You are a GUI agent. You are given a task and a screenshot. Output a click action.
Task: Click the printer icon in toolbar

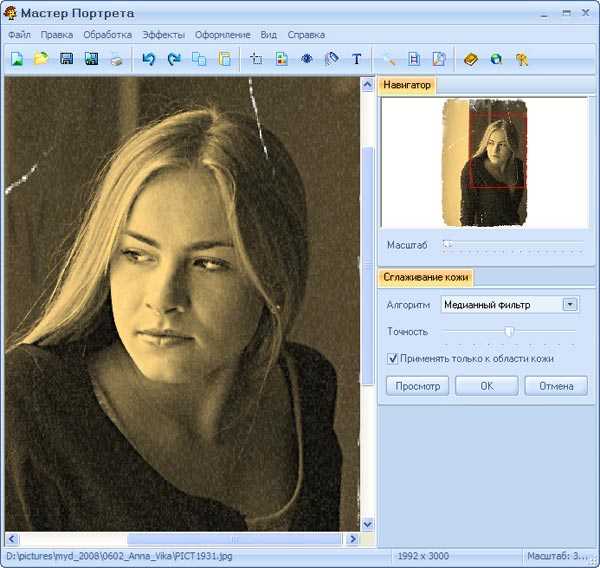point(116,60)
